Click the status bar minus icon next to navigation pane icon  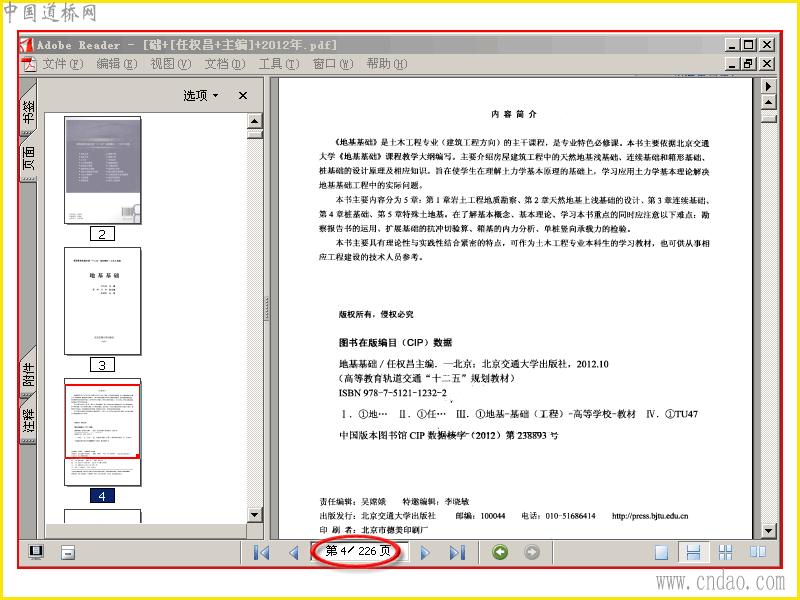68,553
